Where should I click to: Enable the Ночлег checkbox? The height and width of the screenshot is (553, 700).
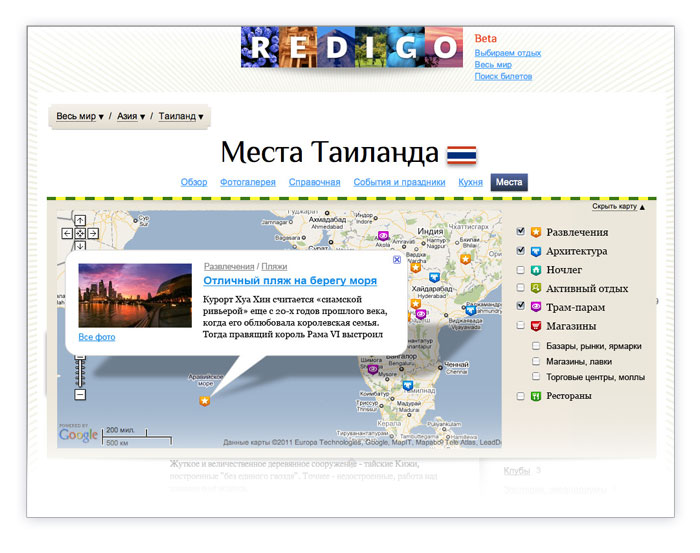tap(520, 270)
